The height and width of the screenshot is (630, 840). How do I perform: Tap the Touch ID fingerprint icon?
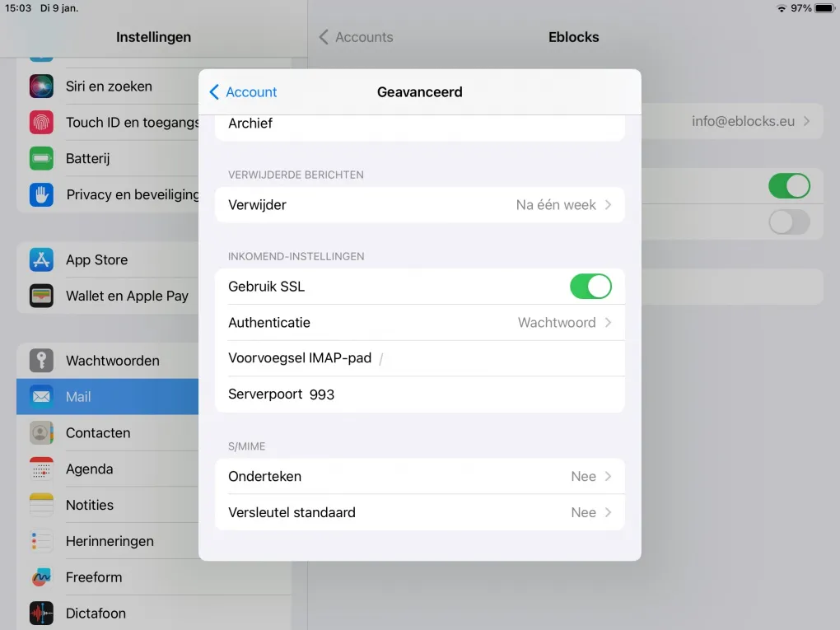click(41, 122)
